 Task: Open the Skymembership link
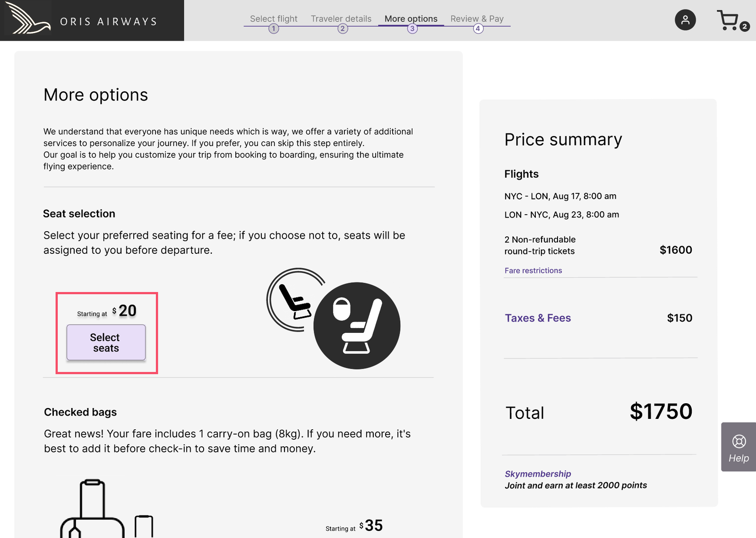(538, 474)
